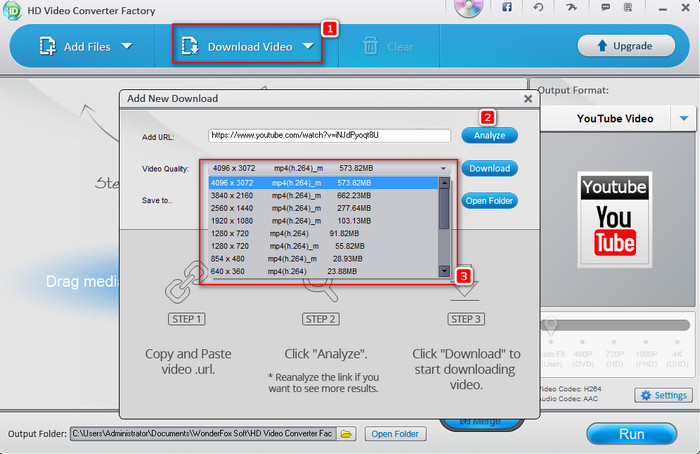The image size is (700, 454).
Task: Click the YouTube Video format label
Action: pyautogui.click(x=615, y=119)
